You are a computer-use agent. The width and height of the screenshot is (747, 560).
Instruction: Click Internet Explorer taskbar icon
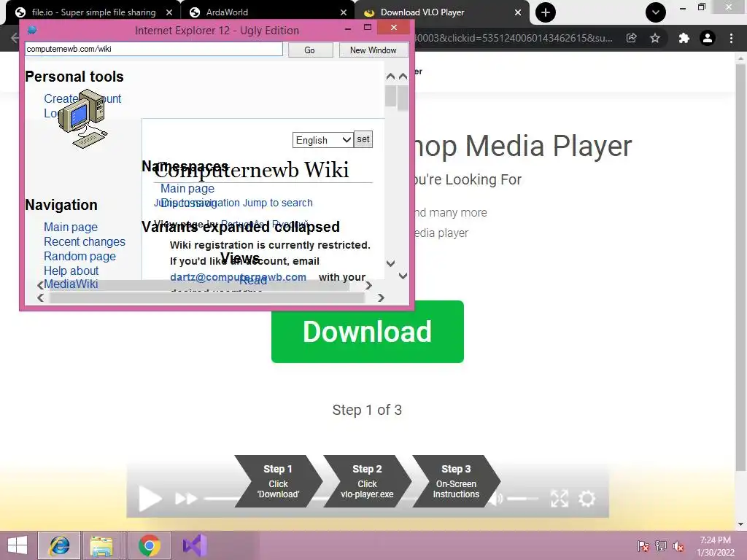coord(60,545)
